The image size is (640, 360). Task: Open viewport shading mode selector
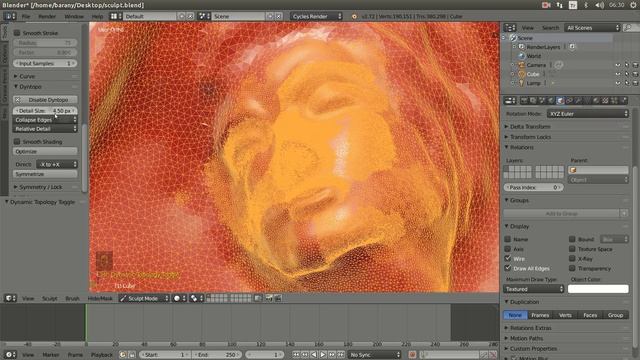coord(180,298)
